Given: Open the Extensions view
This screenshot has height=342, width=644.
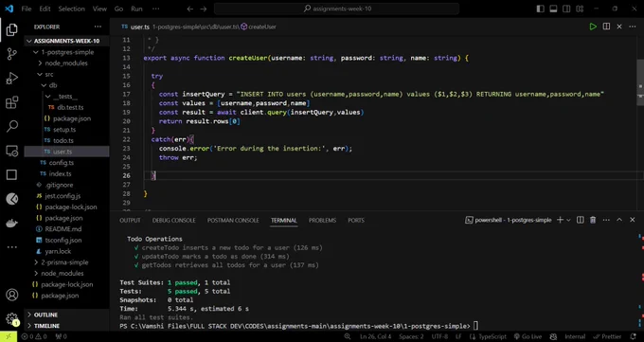Looking at the screenshot, I should click(x=12, y=102).
